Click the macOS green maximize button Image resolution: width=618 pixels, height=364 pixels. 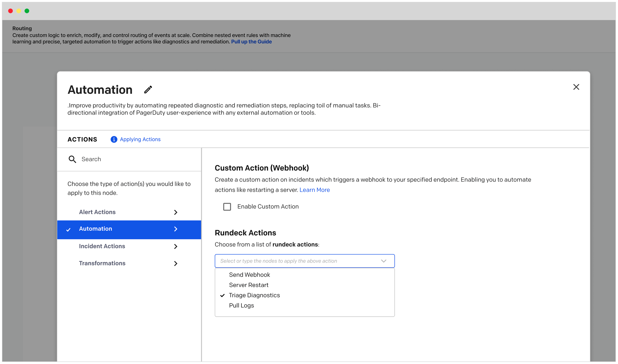point(27,11)
